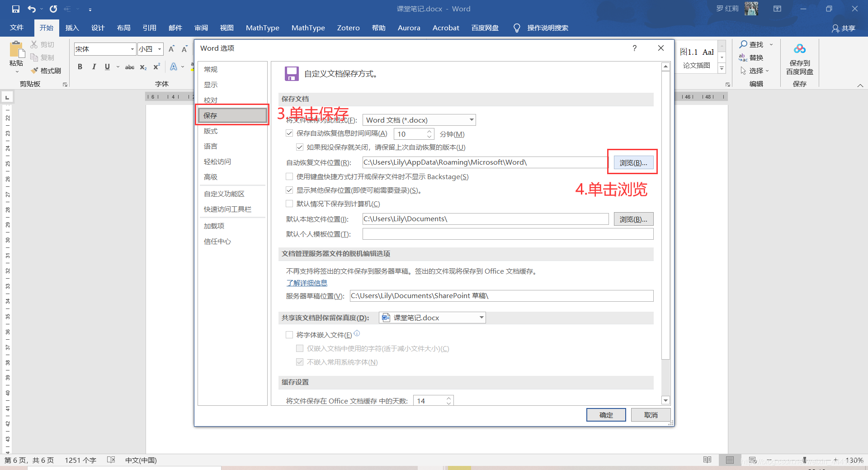The width and height of the screenshot is (868, 470).
Task: Apply superscript x² formatting
Action: (157, 67)
